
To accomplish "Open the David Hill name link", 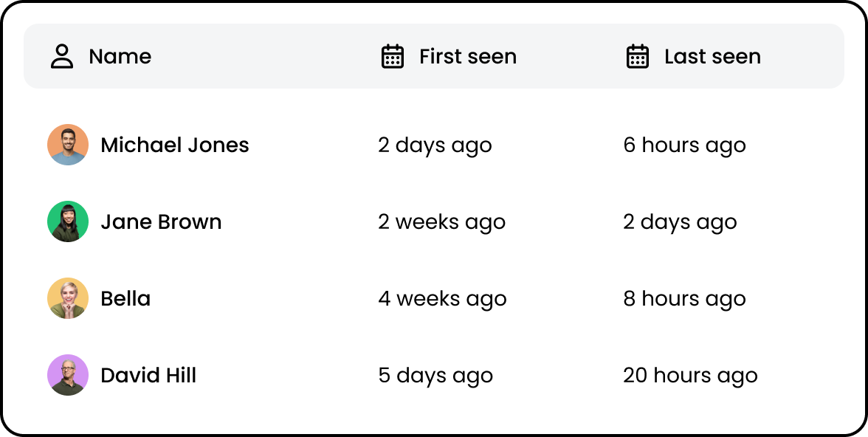I will pos(148,376).
